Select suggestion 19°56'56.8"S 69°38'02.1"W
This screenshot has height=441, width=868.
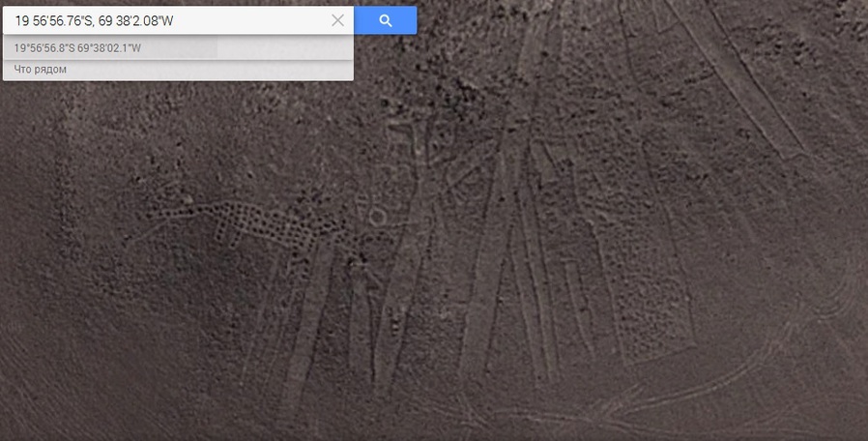pos(178,48)
